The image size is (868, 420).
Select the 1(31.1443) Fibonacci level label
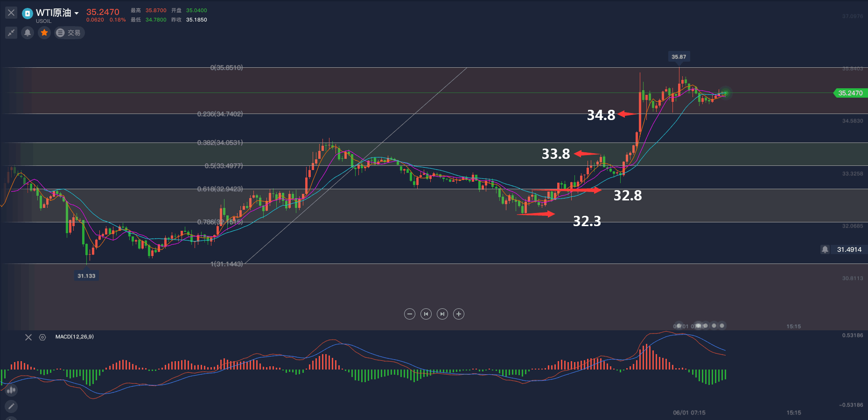(x=227, y=264)
